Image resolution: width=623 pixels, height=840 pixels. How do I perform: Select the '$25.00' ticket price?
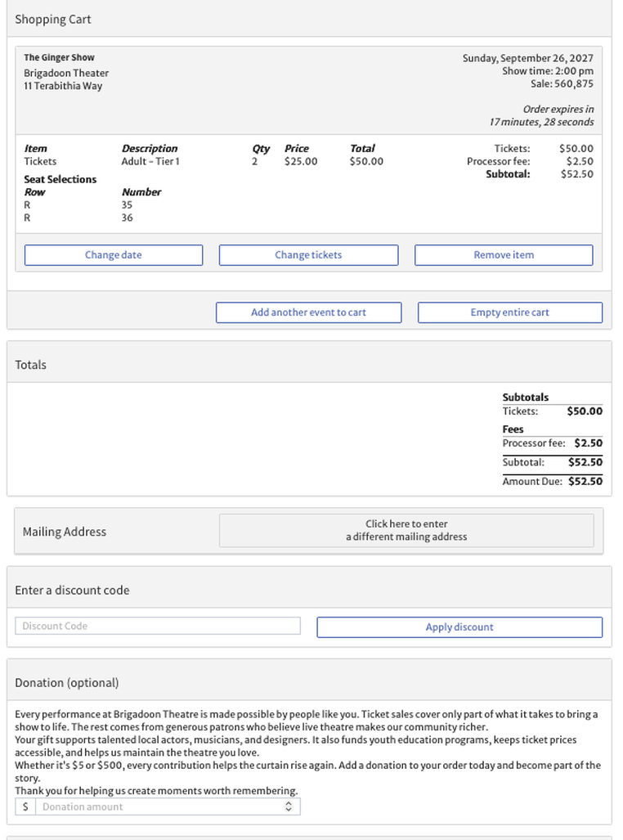tap(301, 161)
